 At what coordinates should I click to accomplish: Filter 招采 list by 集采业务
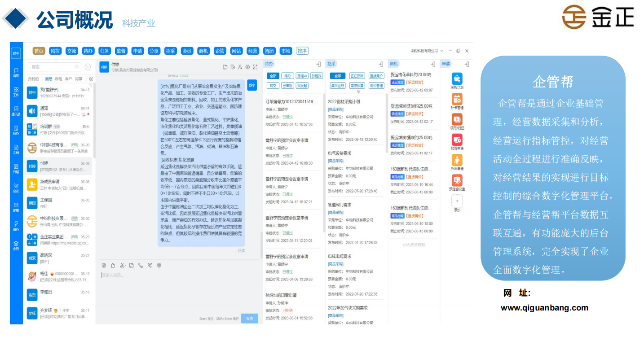(338, 86)
